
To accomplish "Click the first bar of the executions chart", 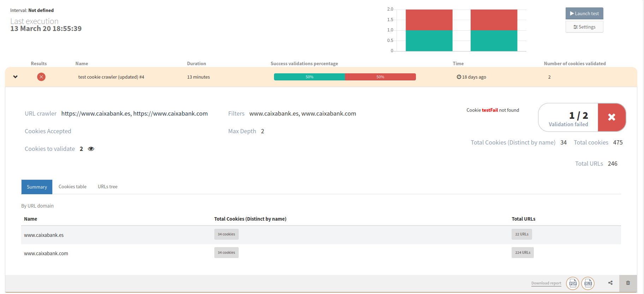I will click(x=429, y=30).
